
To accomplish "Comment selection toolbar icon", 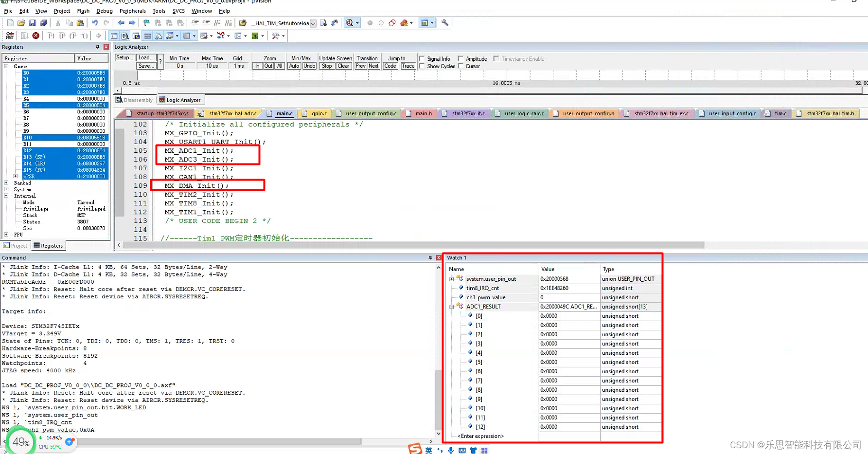I will [x=217, y=23].
